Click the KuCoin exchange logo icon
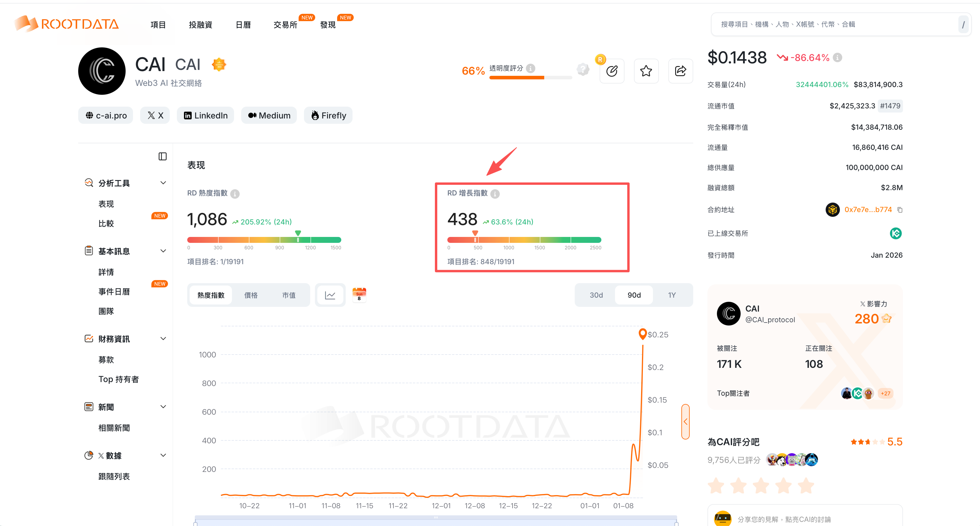Viewport: 980px width, 526px height. click(896, 233)
